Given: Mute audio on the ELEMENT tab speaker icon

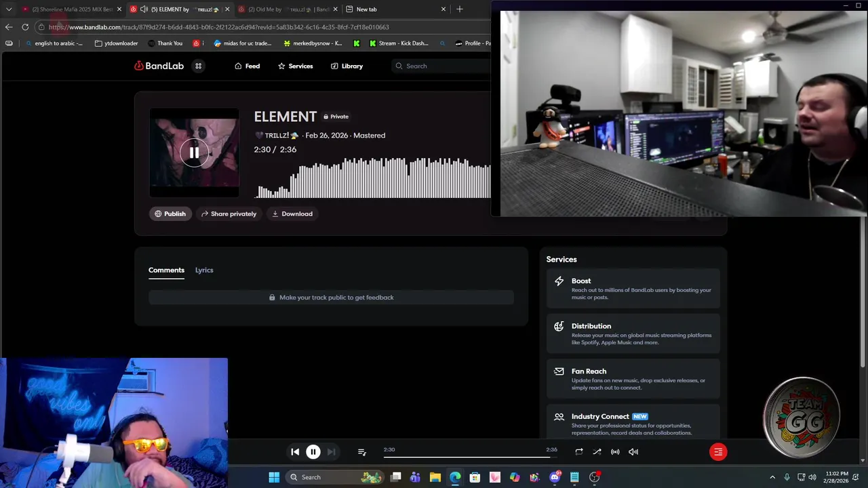Looking at the screenshot, I should tap(144, 9).
